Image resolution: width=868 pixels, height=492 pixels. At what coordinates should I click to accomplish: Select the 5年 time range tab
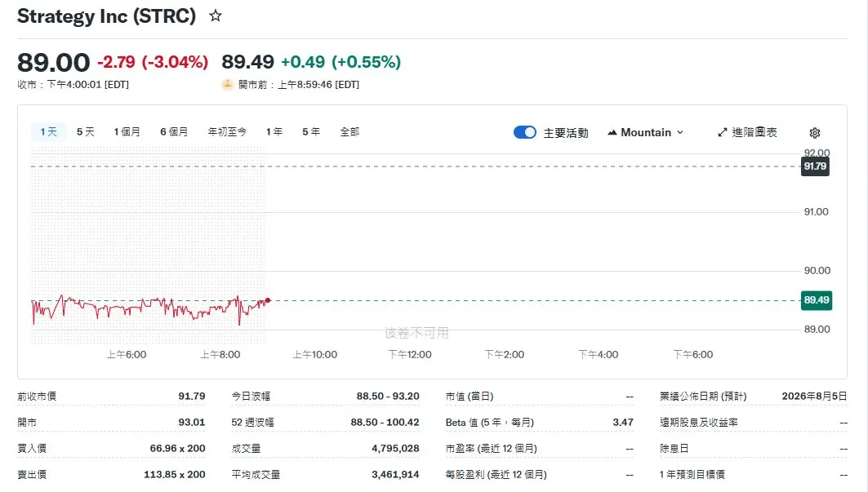click(x=311, y=131)
